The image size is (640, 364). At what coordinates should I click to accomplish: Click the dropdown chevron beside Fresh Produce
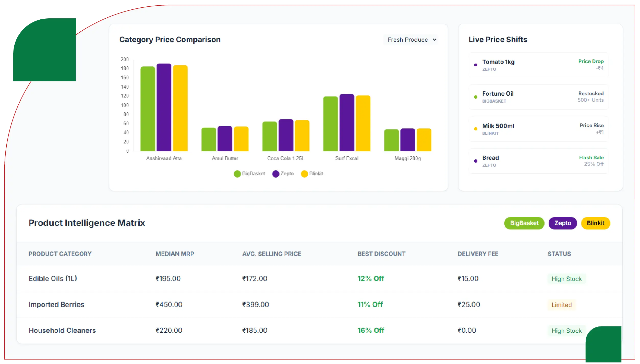tap(434, 40)
